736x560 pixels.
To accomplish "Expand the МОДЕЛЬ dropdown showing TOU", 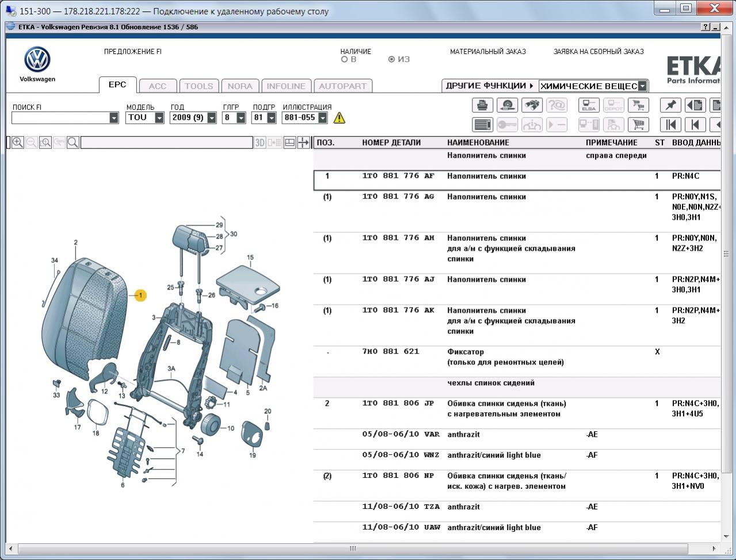I will point(159,118).
